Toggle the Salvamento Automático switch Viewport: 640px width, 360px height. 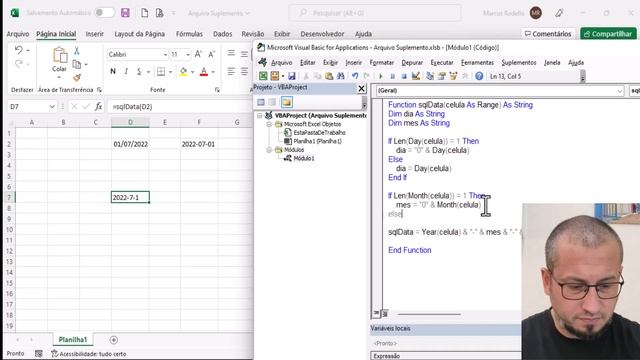[104, 13]
